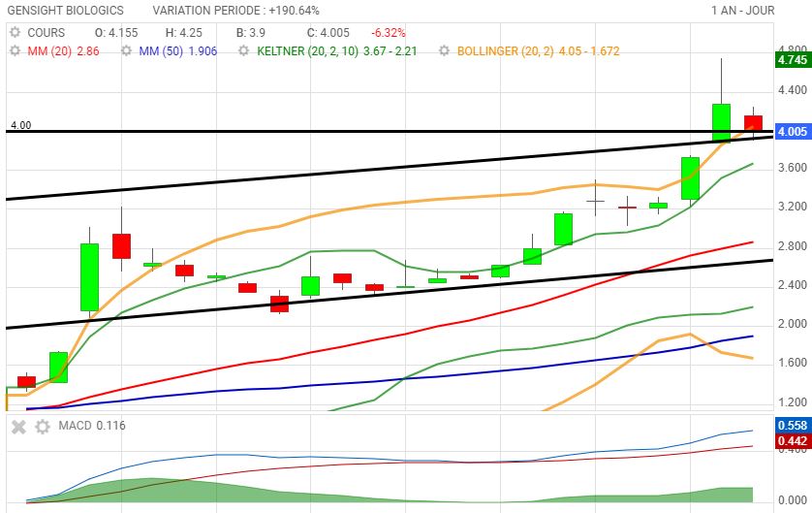Click the 0.442 signal value tag

coord(793,441)
